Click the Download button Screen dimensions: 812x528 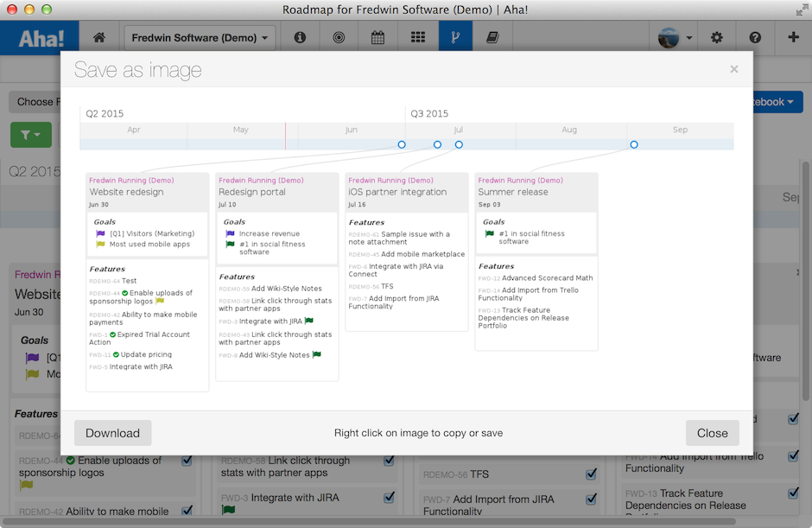coord(112,433)
